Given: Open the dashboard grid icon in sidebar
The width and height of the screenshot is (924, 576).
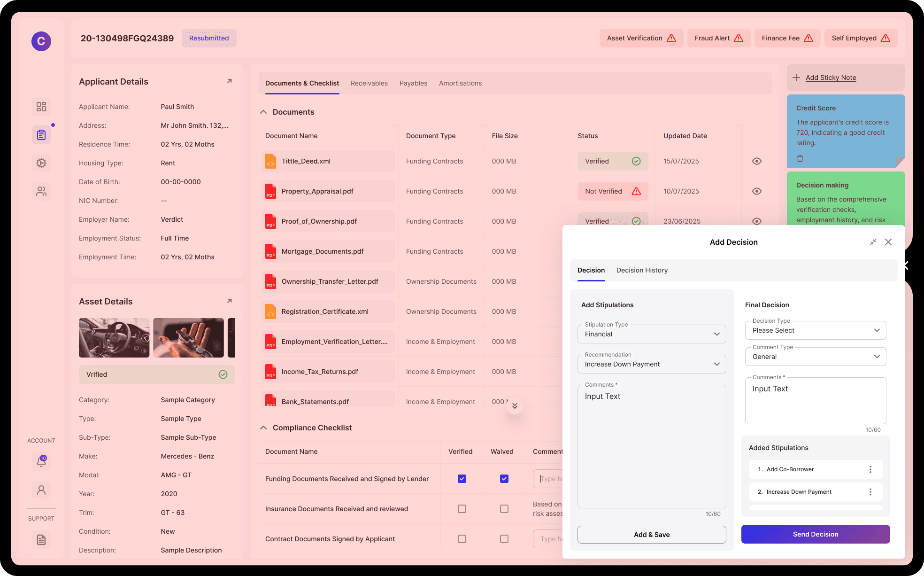Looking at the screenshot, I should pos(41,107).
